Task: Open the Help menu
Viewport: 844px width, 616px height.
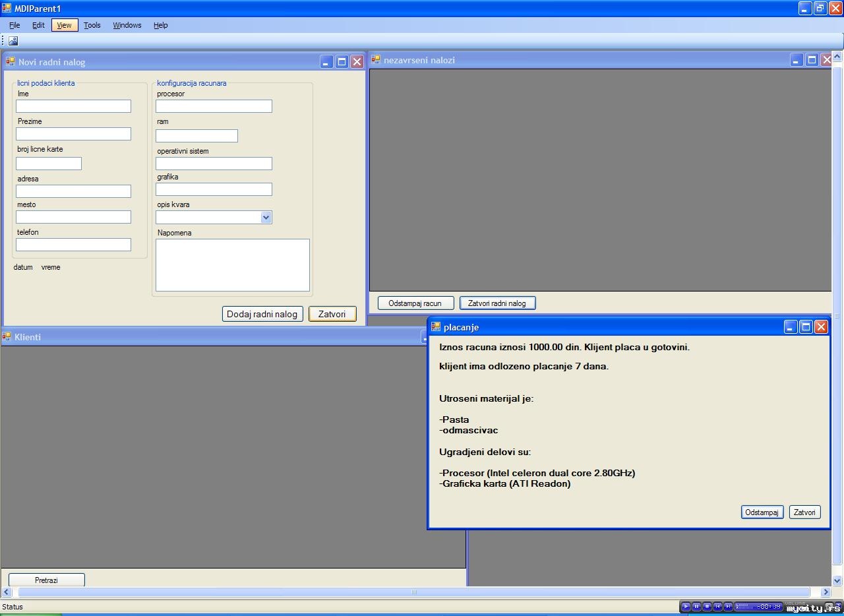Action: (x=161, y=25)
